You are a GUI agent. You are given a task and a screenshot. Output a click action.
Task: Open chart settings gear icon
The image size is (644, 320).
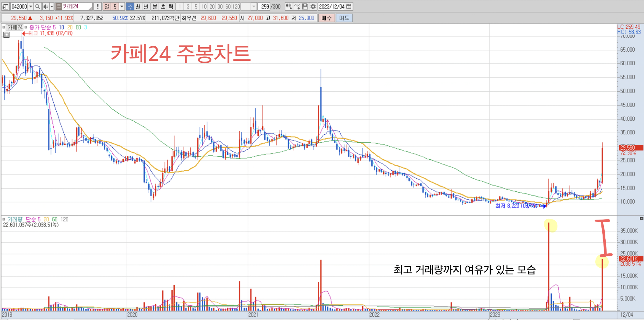tap(313, 6)
